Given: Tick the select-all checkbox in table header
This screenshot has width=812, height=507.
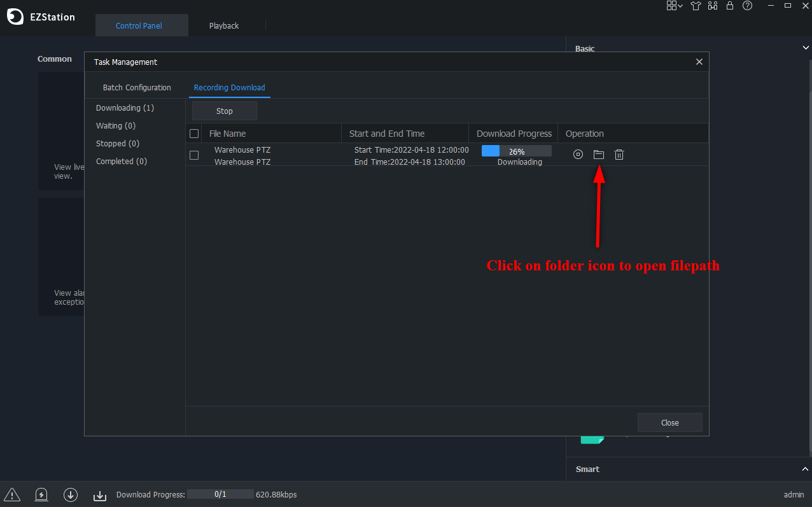Looking at the screenshot, I should [x=195, y=134].
